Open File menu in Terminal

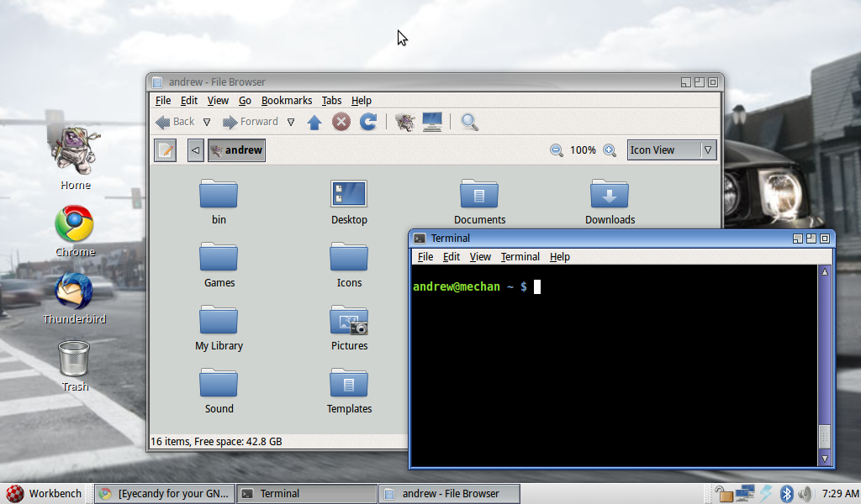click(425, 257)
